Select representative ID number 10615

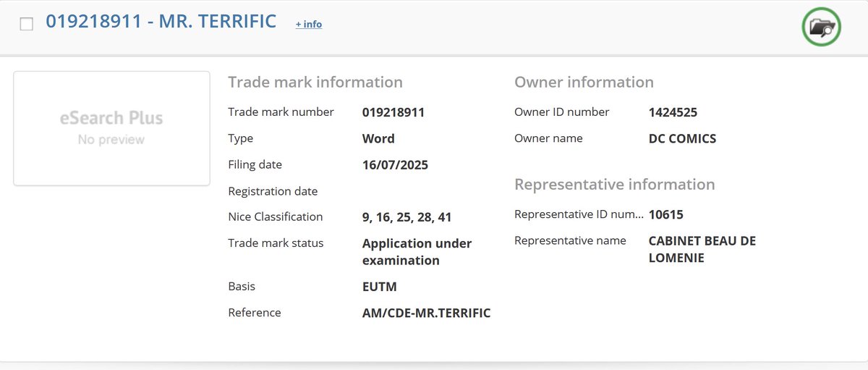(x=666, y=215)
